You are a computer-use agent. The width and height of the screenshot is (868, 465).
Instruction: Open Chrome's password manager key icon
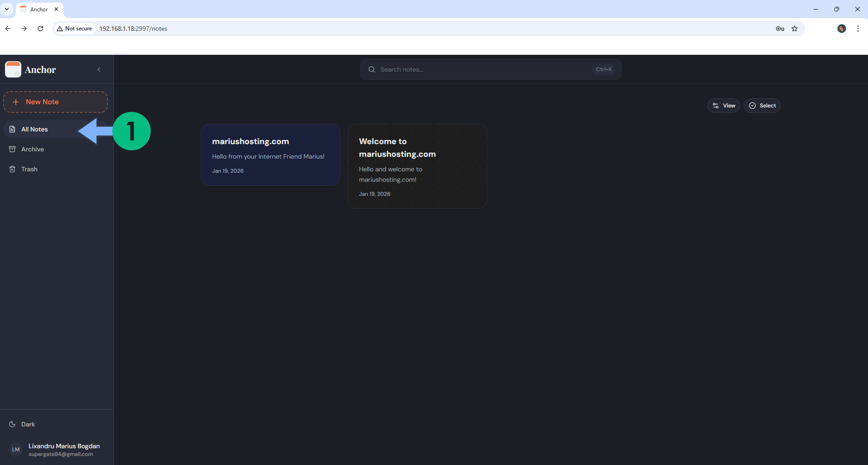click(x=779, y=28)
